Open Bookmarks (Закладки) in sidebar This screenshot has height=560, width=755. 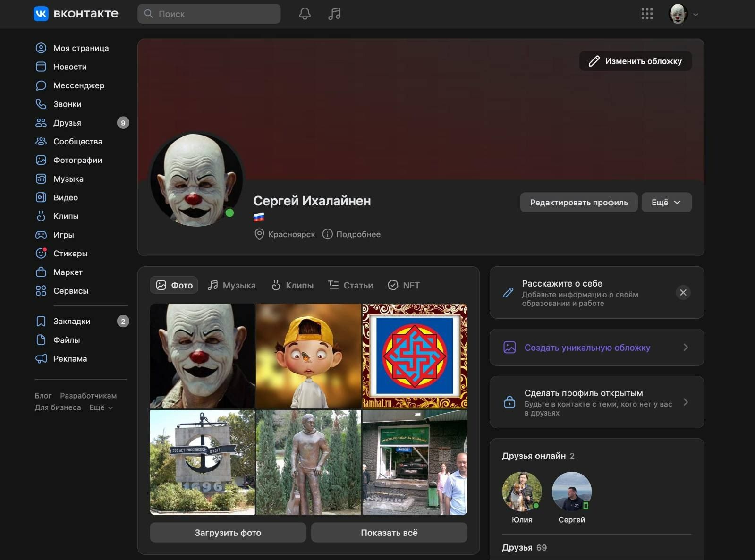[x=71, y=322]
